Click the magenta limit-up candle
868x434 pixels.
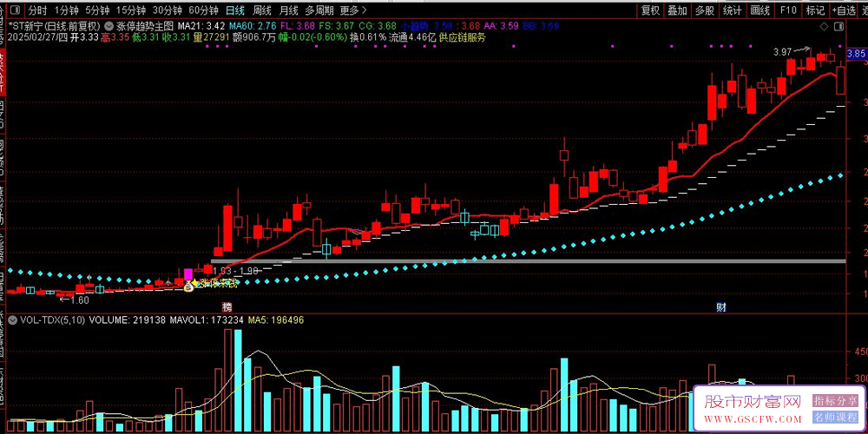click(x=188, y=273)
